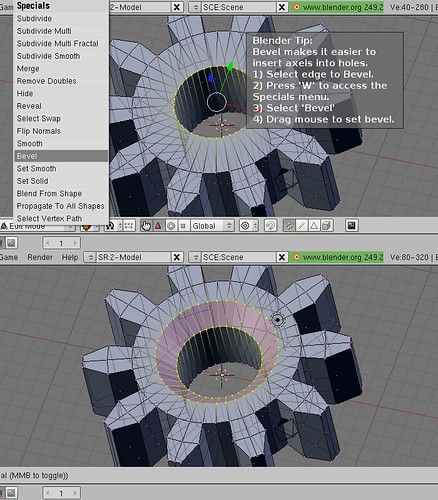This screenshot has height=500, width=438.
Task: Toggle occlude background geometry cube icon
Action: point(327,226)
